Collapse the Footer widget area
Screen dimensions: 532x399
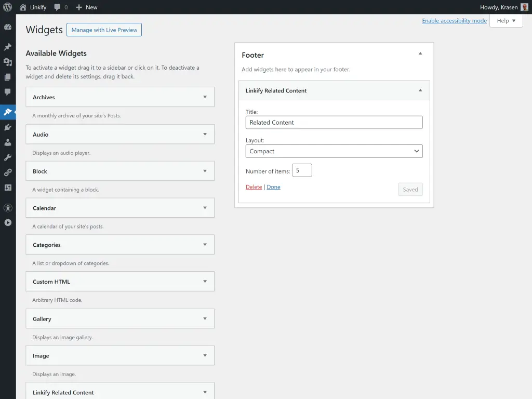pos(420,54)
